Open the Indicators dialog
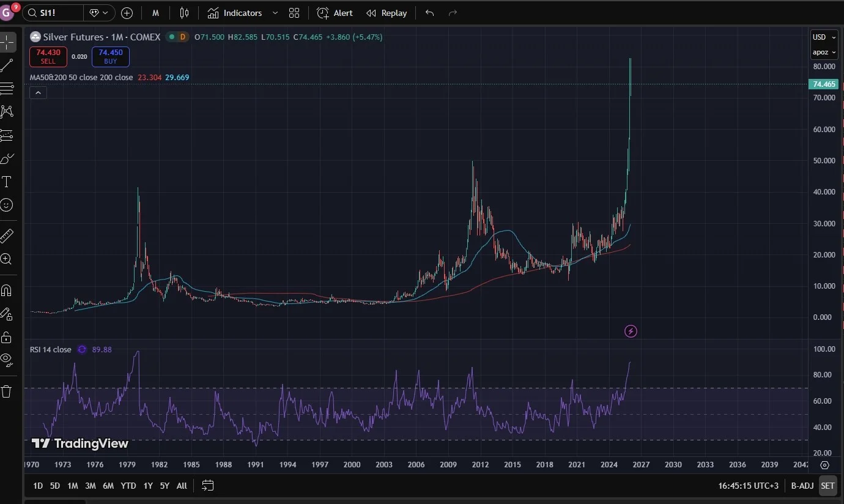The width and height of the screenshot is (844, 504). pyautogui.click(x=235, y=13)
